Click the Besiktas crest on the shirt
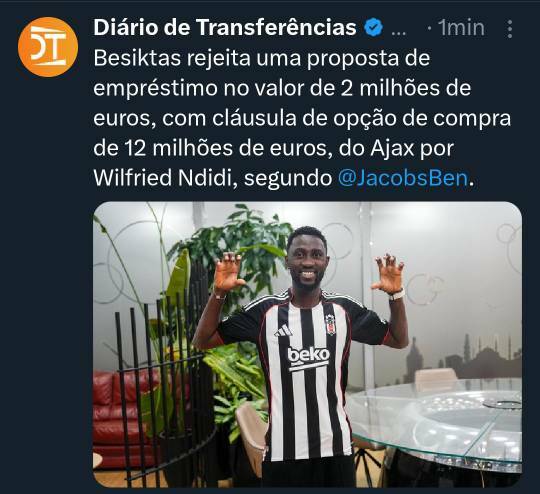 pos(330,325)
